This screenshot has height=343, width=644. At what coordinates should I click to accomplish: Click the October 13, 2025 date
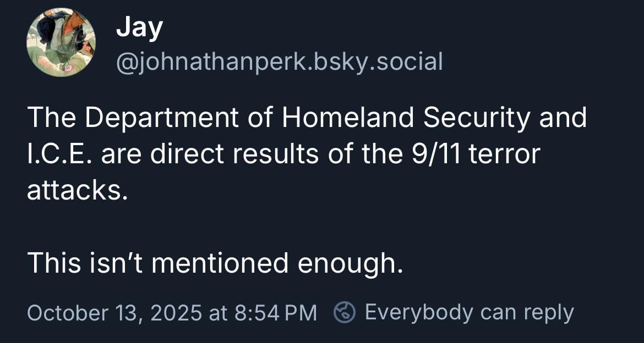114,313
